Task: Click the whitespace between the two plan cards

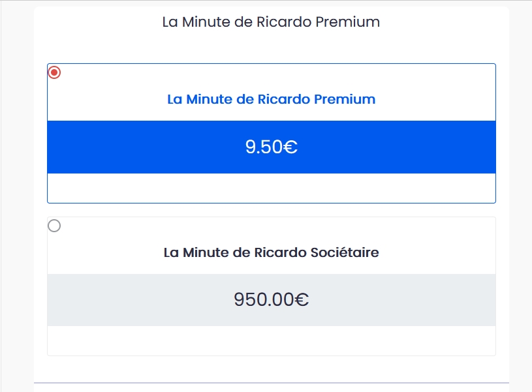Action: pyautogui.click(x=271, y=211)
